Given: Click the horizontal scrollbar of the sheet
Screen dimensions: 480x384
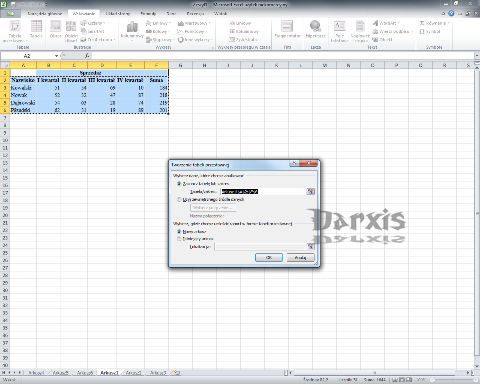Looking at the screenshot, I should [374, 373].
